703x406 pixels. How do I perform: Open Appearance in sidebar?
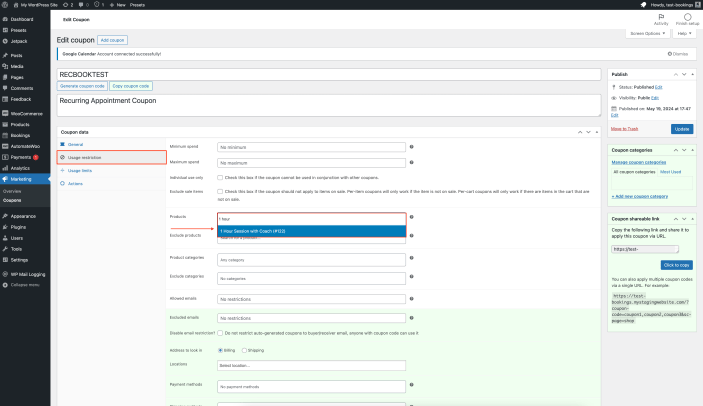coord(25,216)
